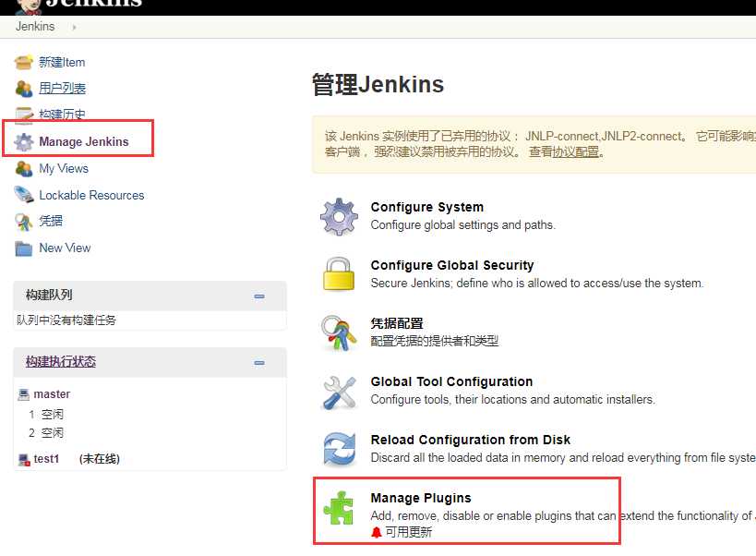Click 配置凭据的提供者和类型 description
This screenshot has height=556, width=756.
pos(435,342)
